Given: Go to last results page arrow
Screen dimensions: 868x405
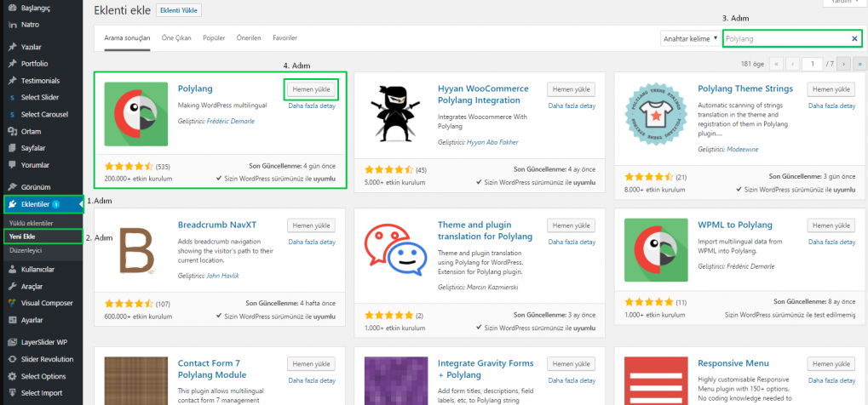Looking at the screenshot, I should pos(859,64).
